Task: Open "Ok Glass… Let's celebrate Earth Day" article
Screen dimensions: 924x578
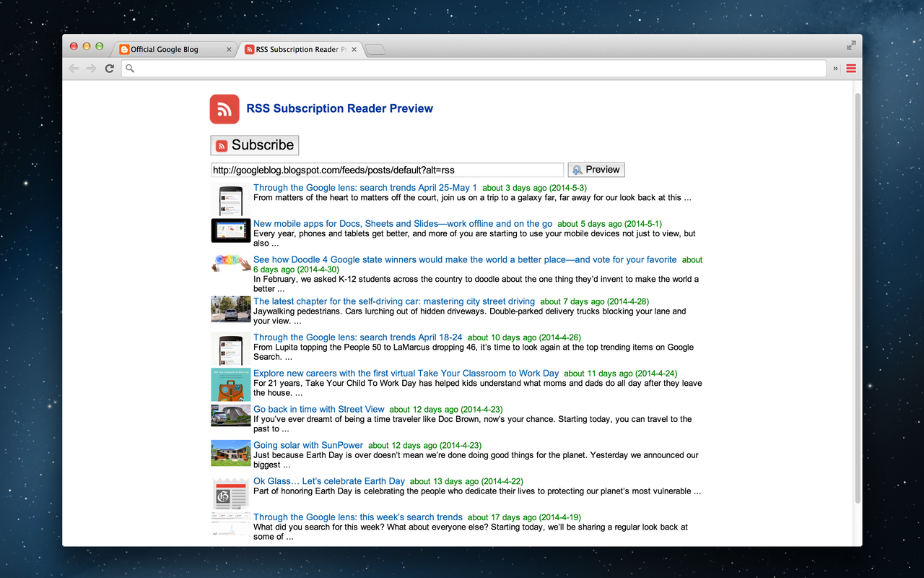Action: pyautogui.click(x=329, y=481)
